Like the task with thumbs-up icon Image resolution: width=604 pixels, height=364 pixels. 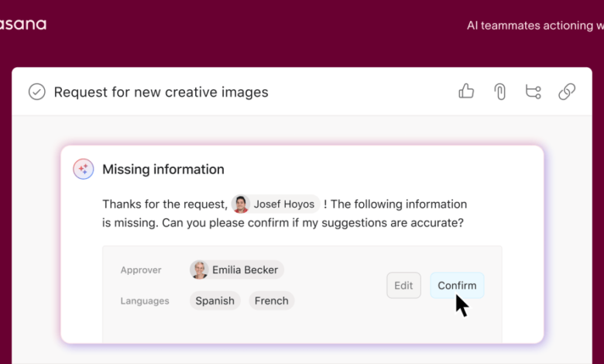[466, 91]
